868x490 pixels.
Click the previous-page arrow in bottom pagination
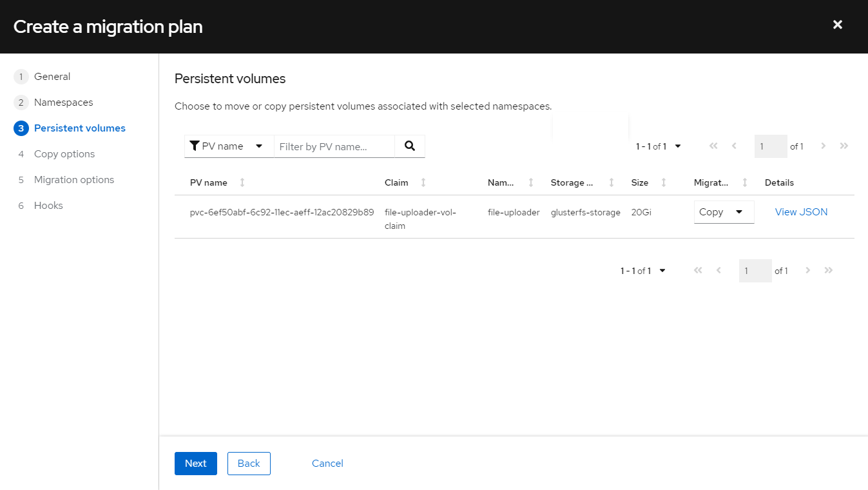click(x=718, y=270)
